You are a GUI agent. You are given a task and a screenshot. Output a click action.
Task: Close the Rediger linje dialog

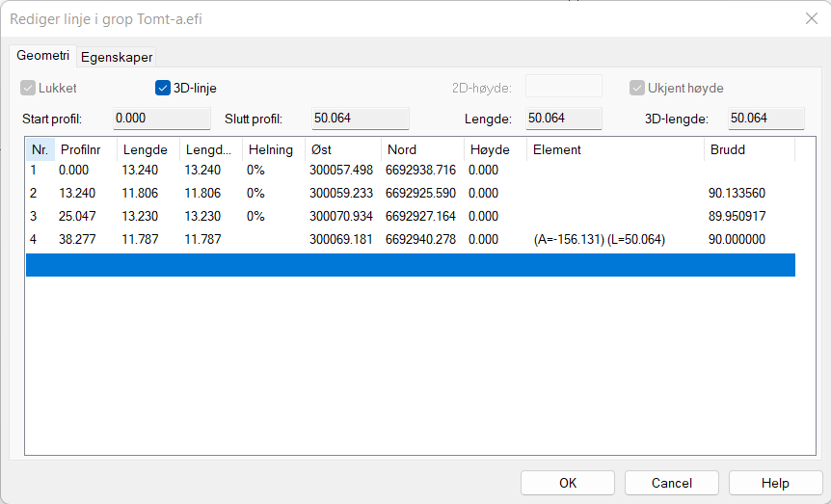(810, 18)
